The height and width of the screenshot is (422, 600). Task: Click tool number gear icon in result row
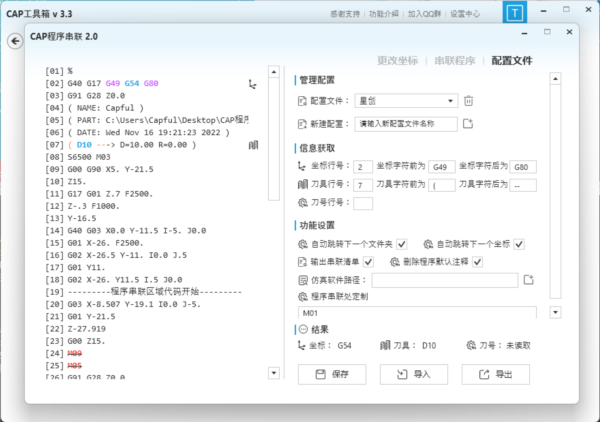tap(471, 345)
